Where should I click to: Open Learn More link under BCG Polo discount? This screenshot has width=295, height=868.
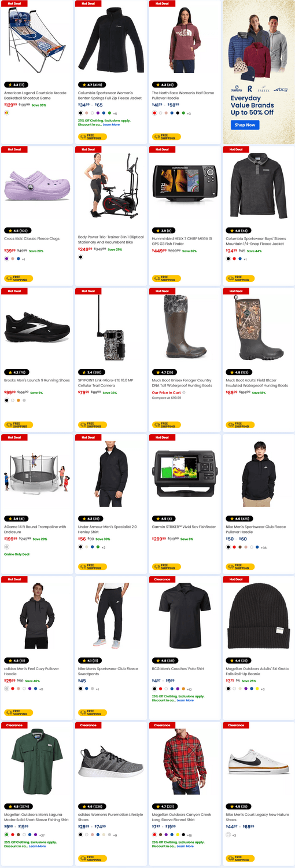[x=185, y=700]
